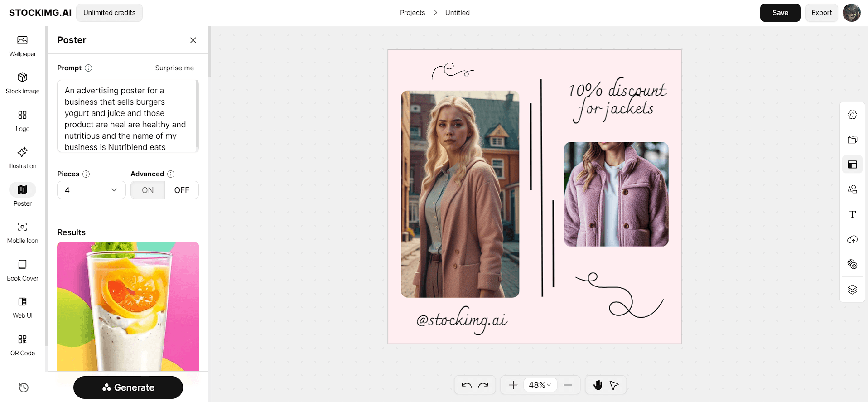Screen dimensions: 868x402
Task: Open the 48% zoom level dropdown
Action: pos(540,385)
